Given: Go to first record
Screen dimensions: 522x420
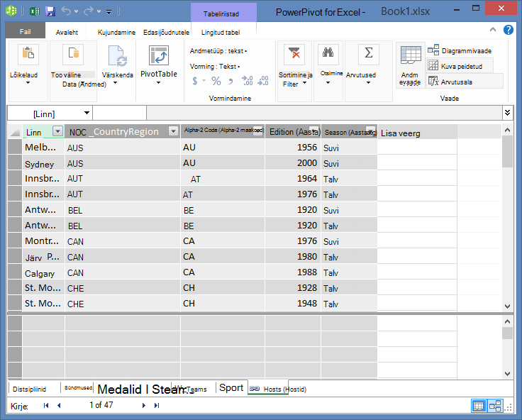Looking at the screenshot, I should [x=46, y=405].
